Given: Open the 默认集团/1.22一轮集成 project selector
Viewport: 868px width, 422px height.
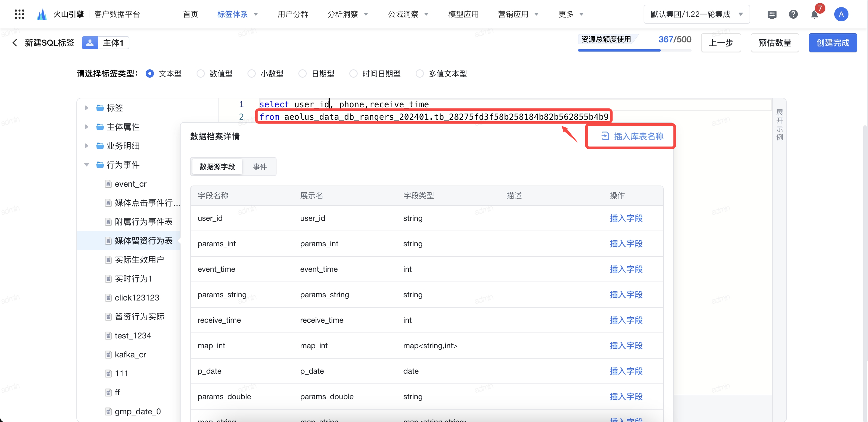Looking at the screenshot, I should [x=697, y=14].
